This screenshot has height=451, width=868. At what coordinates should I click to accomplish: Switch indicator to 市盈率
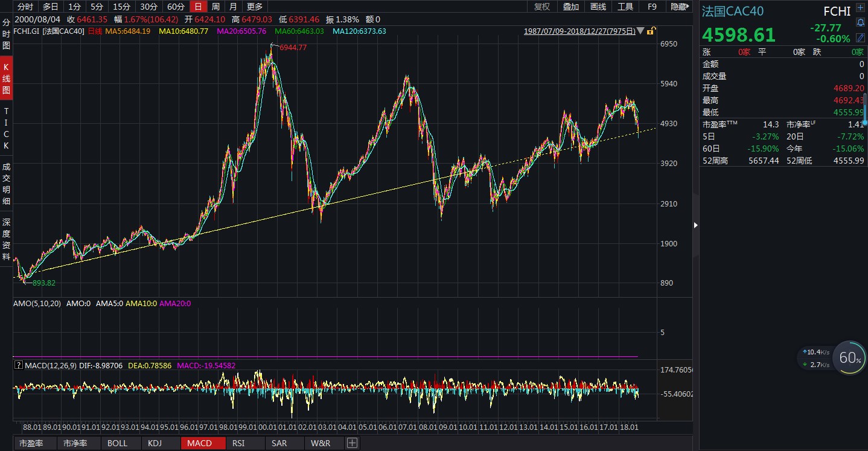(x=31, y=443)
